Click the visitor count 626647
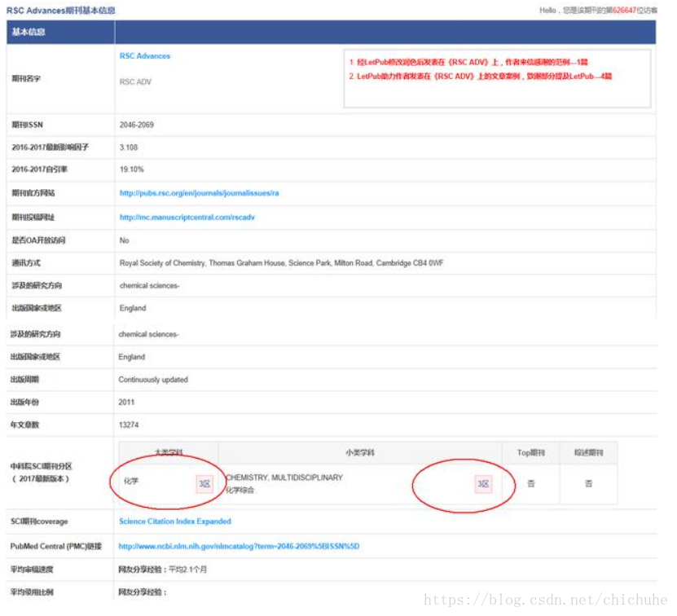677x616 pixels. pos(624,11)
